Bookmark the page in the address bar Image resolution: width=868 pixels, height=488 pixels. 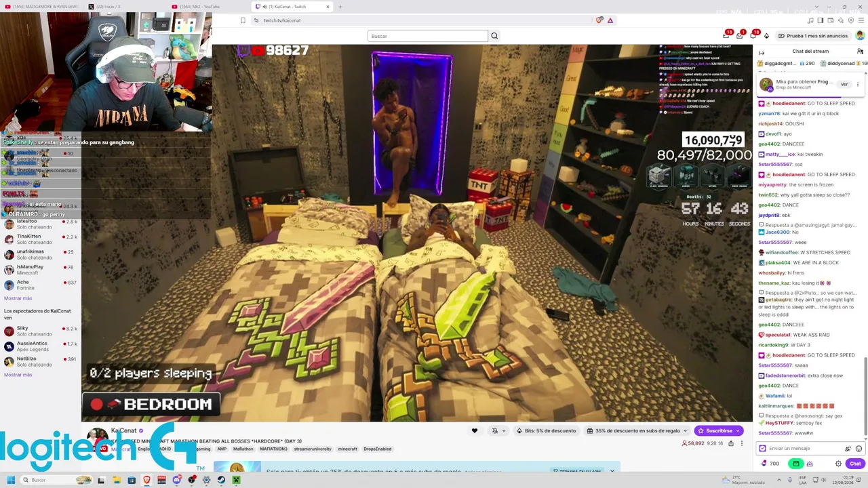(x=243, y=20)
